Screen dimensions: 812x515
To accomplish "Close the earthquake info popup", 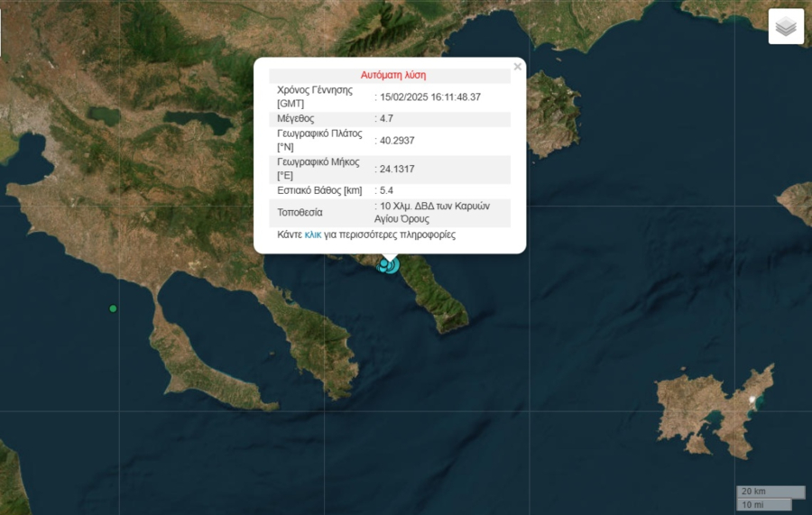I will tap(517, 66).
